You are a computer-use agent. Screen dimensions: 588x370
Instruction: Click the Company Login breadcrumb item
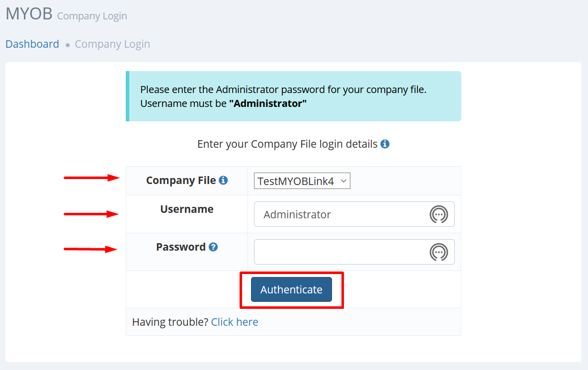(x=112, y=44)
